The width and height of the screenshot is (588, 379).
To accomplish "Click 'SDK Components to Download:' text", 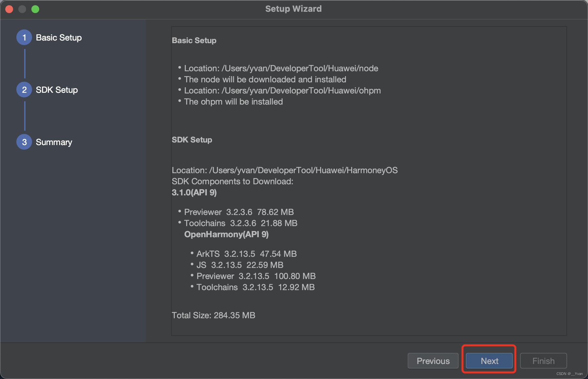I will click(232, 181).
